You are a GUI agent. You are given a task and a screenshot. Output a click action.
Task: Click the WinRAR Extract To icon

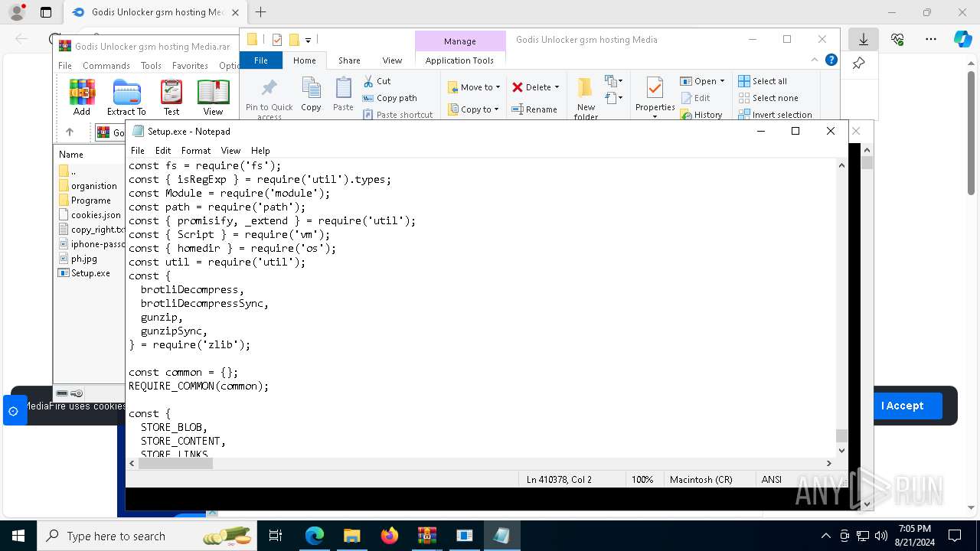126,97
